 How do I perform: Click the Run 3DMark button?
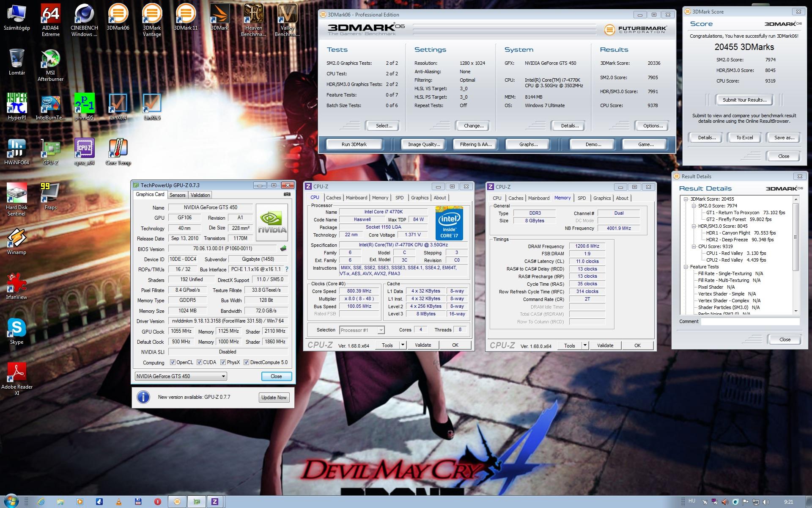coord(354,144)
